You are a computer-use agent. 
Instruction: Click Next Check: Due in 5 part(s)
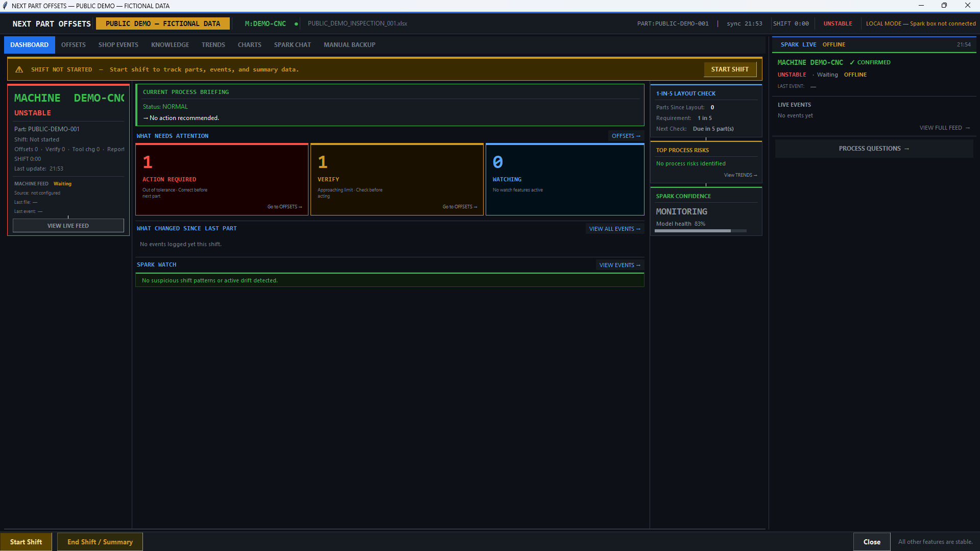click(x=695, y=129)
